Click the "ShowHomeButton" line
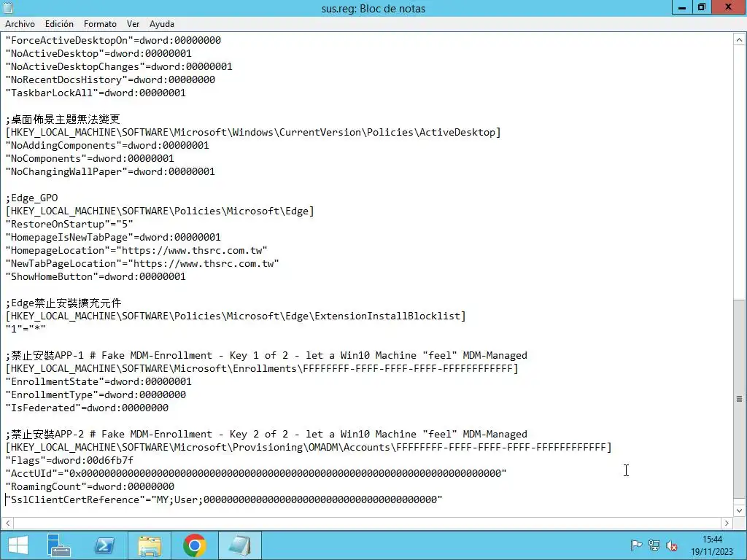This screenshot has width=747, height=560. point(96,276)
